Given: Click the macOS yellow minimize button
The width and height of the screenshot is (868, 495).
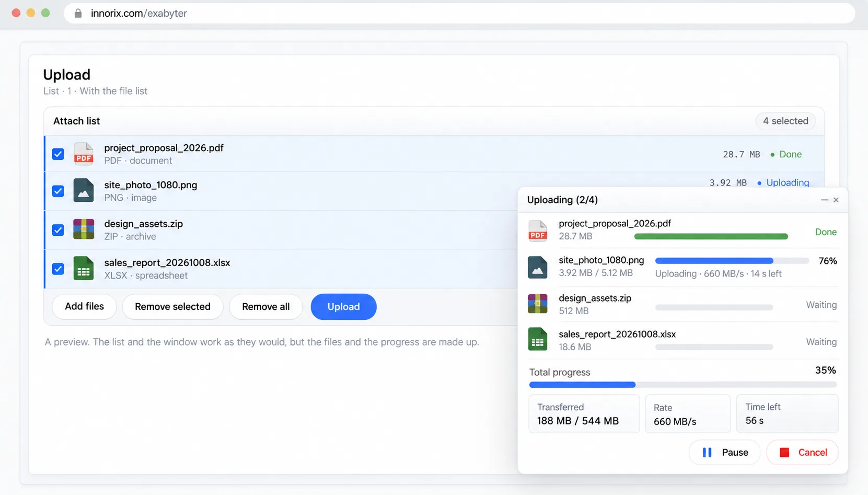Looking at the screenshot, I should pyautogui.click(x=31, y=13).
